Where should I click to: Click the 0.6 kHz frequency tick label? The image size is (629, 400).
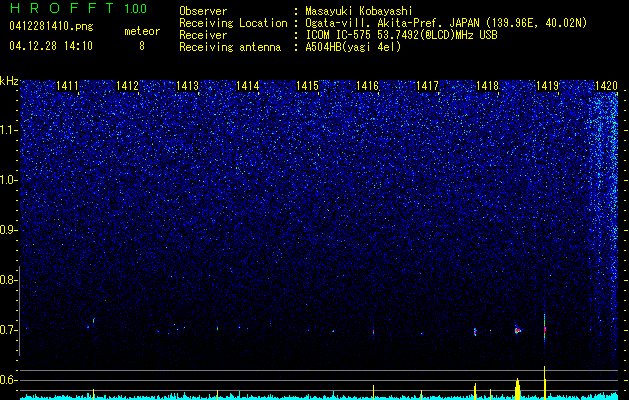(8, 380)
